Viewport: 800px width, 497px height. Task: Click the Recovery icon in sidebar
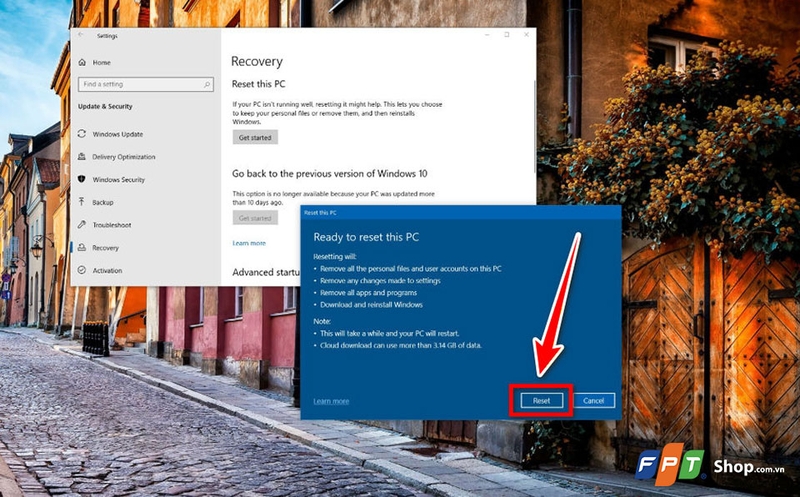coord(82,247)
